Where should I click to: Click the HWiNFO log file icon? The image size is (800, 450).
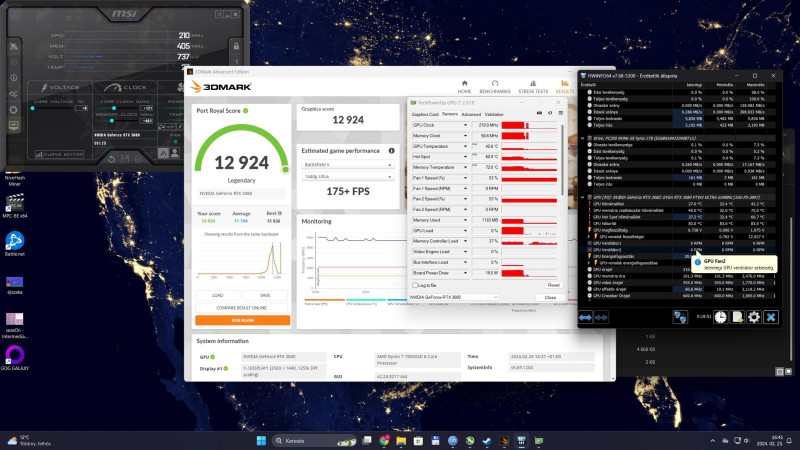coord(737,317)
